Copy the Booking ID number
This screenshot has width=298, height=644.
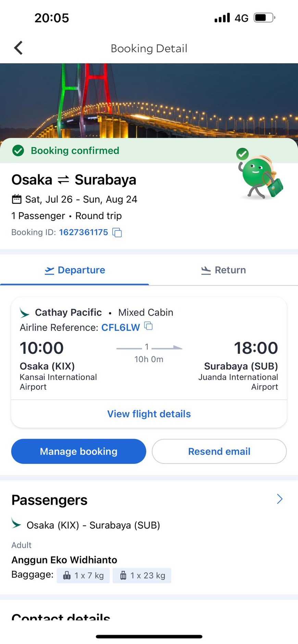[x=117, y=232]
